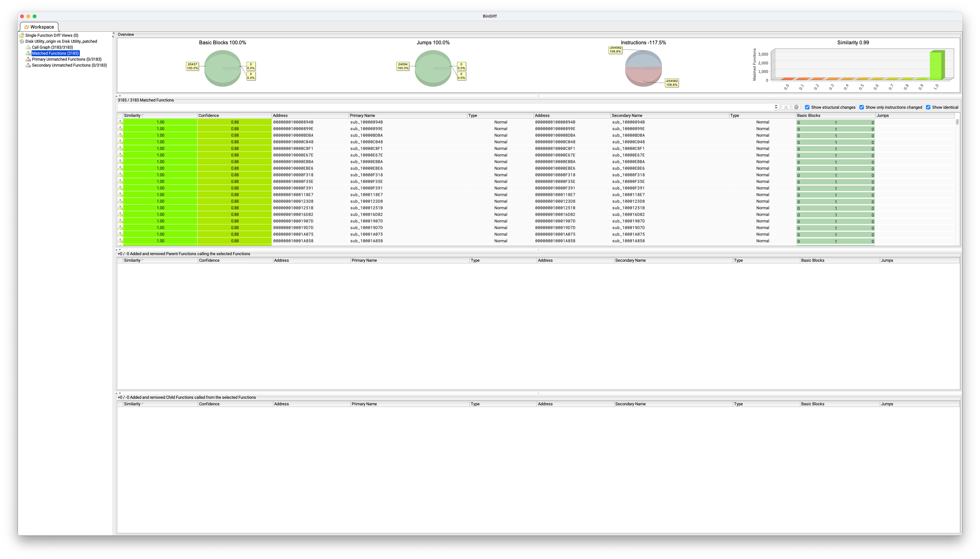Screen dimensions: 980x559
Task: Open Call Graph (3183/3183) item
Action: coord(52,48)
